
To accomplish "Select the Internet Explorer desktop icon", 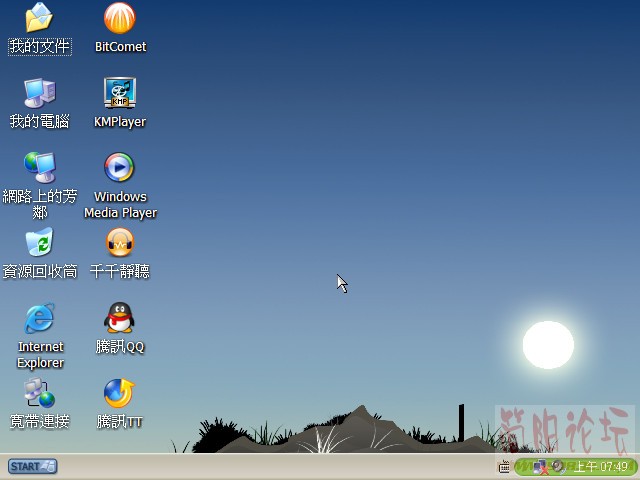I will (40, 318).
